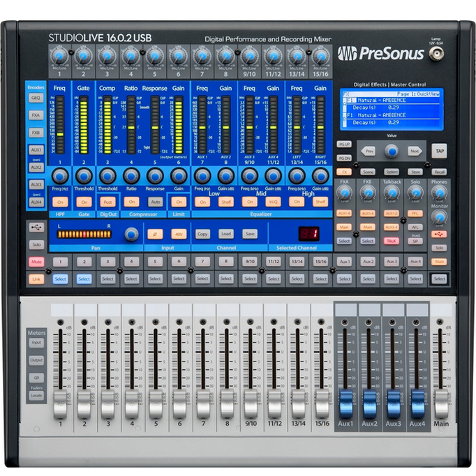Enable 48V phantom power
This screenshot has width=476, height=476.
(179, 234)
